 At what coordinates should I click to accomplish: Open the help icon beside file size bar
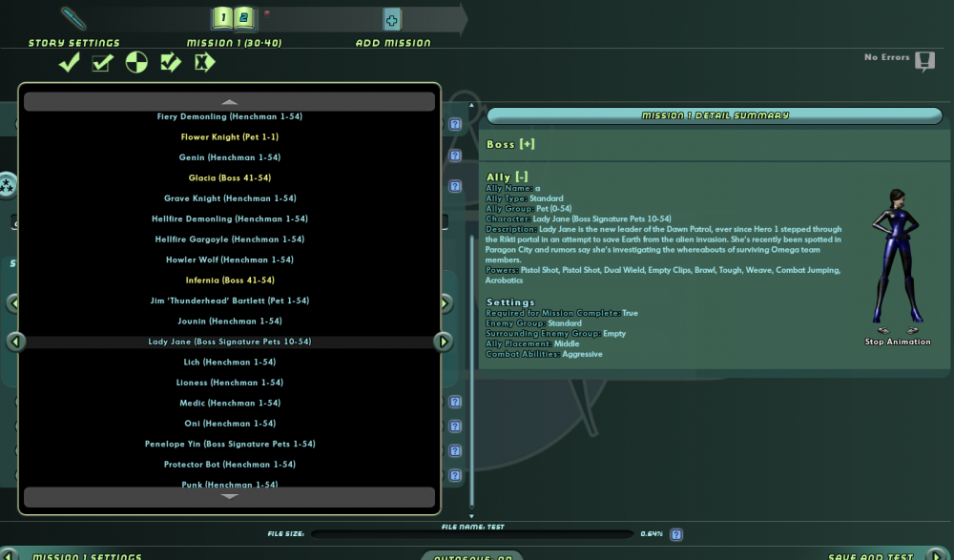tap(676, 534)
